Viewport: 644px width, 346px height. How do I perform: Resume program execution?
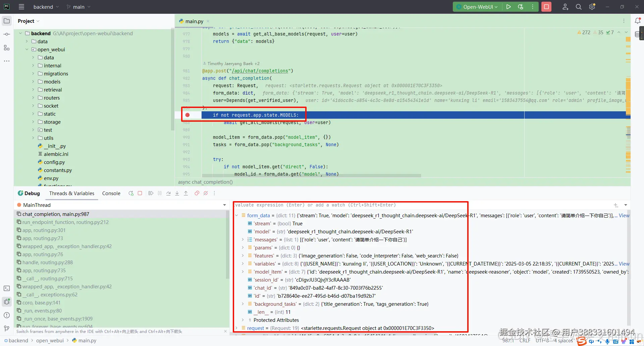[x=151, y=193]
